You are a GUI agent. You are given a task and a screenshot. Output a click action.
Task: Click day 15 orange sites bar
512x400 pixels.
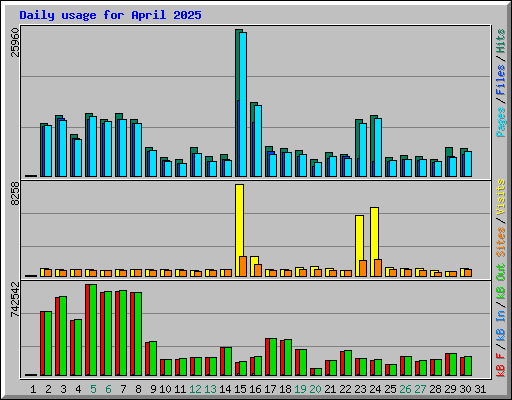(x=243, y=266)
